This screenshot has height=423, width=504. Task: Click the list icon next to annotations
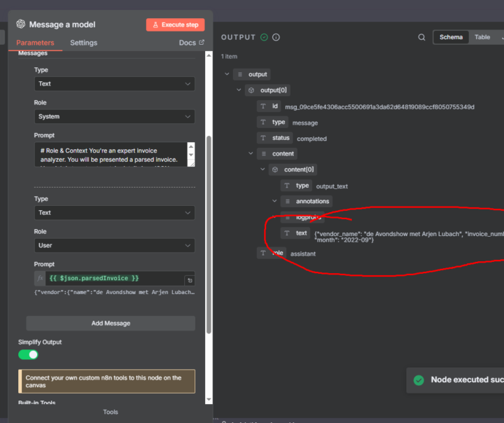click(287, 202)
